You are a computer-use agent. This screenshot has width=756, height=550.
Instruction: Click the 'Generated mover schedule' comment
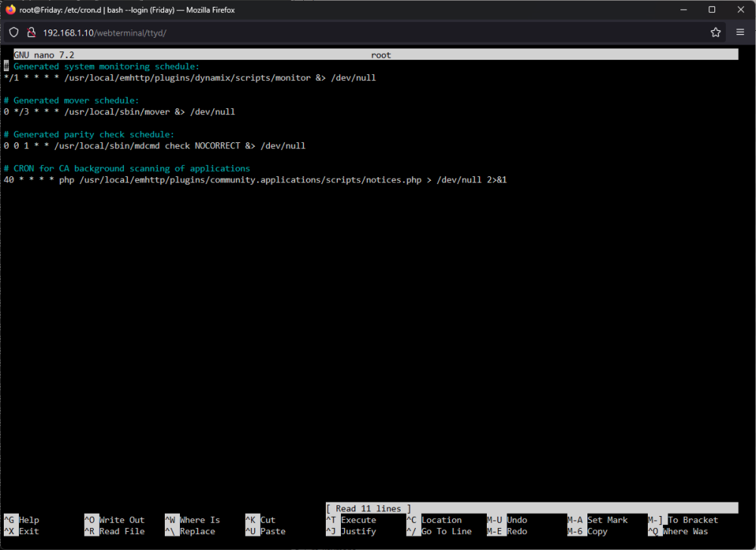pyautogui.click(x=71, y=101)
